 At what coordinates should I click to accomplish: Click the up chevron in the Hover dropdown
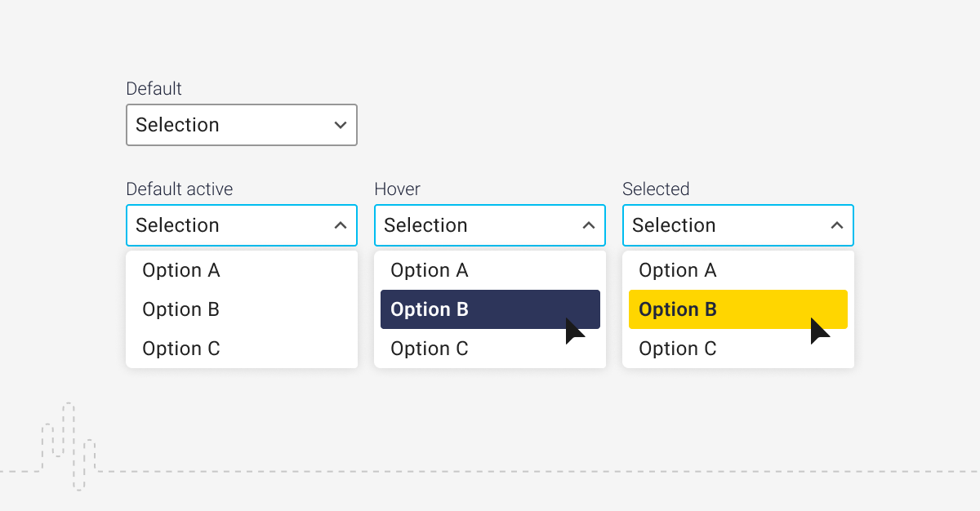pyautogui.click(x=589, y=225)
